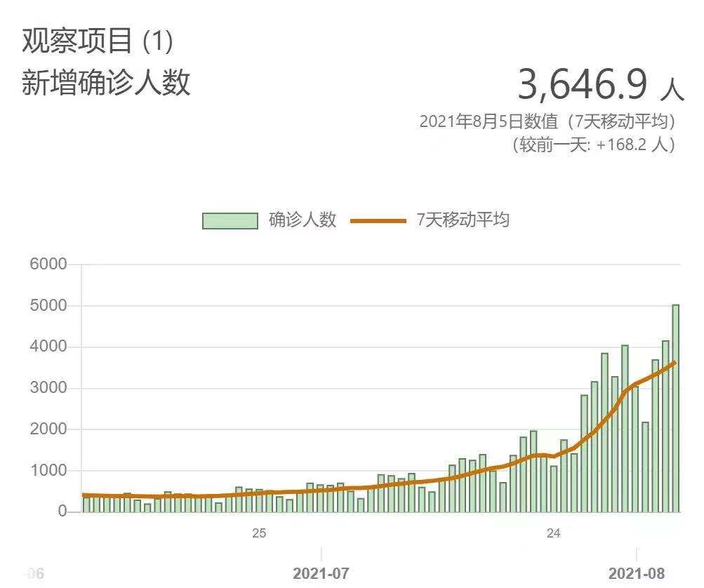Click the x-axis month label 2021-07

click(321, 573)
